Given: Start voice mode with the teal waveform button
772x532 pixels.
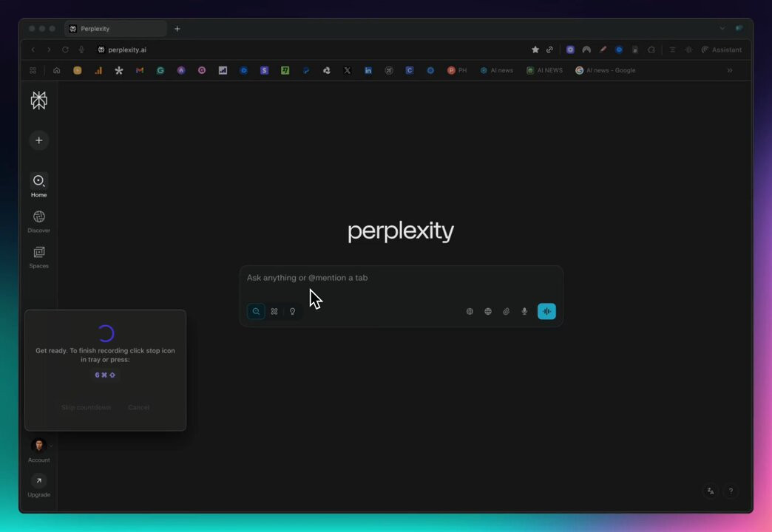Looking at the screenshot, I should tap(546, 311).
